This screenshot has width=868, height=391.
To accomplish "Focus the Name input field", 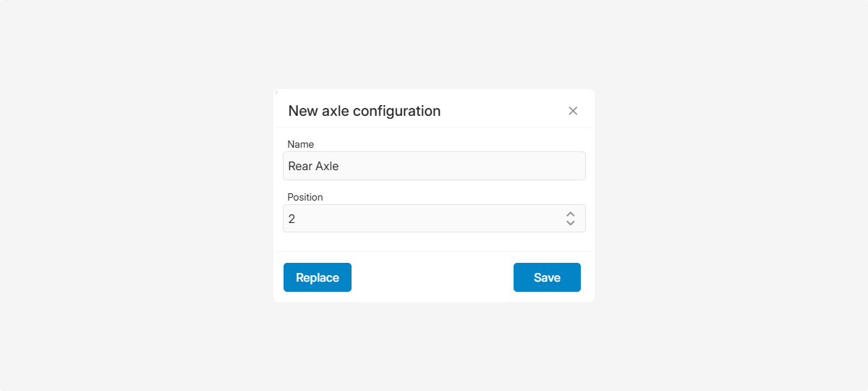I will [x=434, y=166].
